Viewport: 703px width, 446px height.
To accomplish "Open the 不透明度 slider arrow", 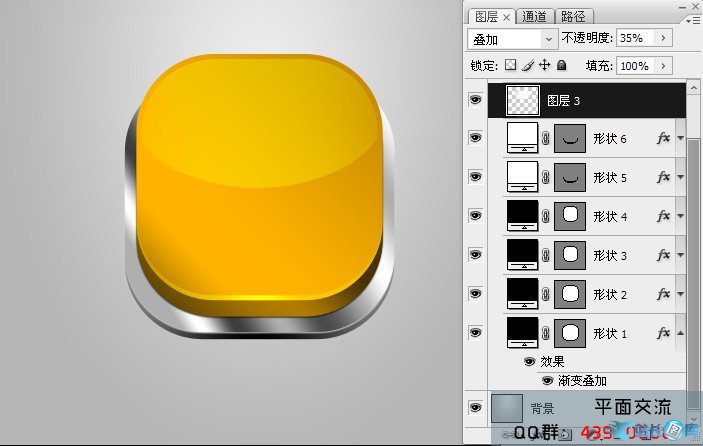I will (x=664, y=38).
